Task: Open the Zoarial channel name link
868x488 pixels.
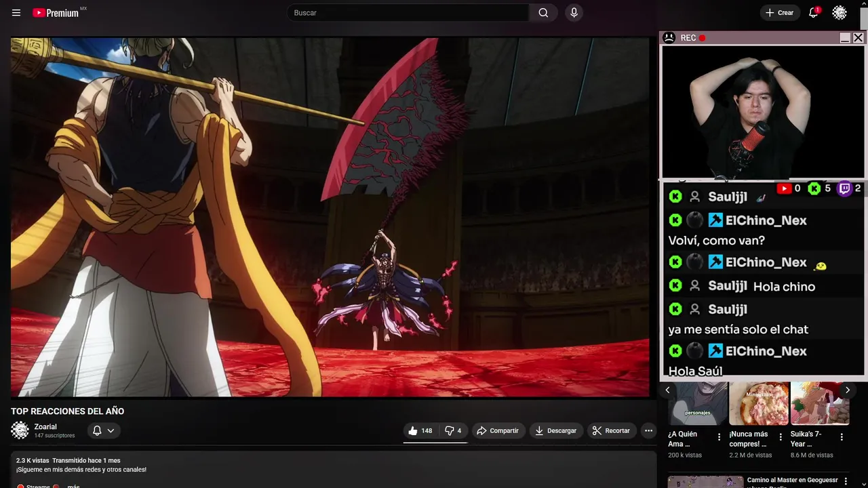Action: (45, 427)
